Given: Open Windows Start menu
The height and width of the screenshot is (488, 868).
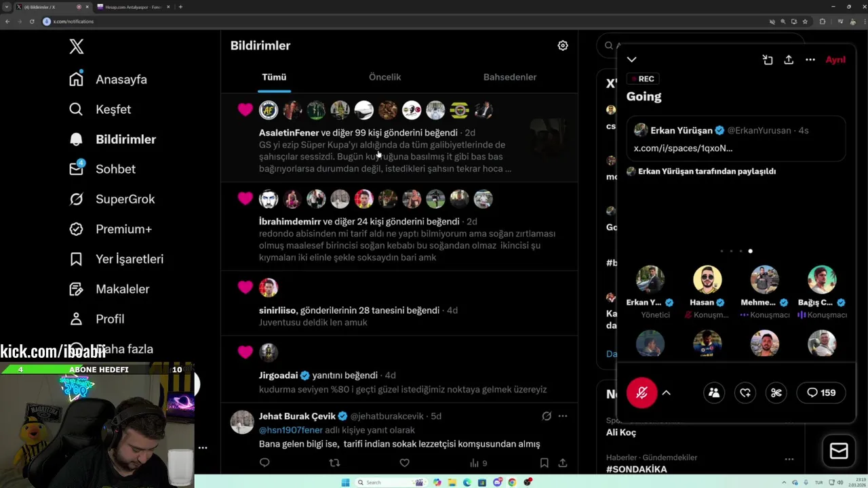Looking at the screenshot, I should [346, 483].
